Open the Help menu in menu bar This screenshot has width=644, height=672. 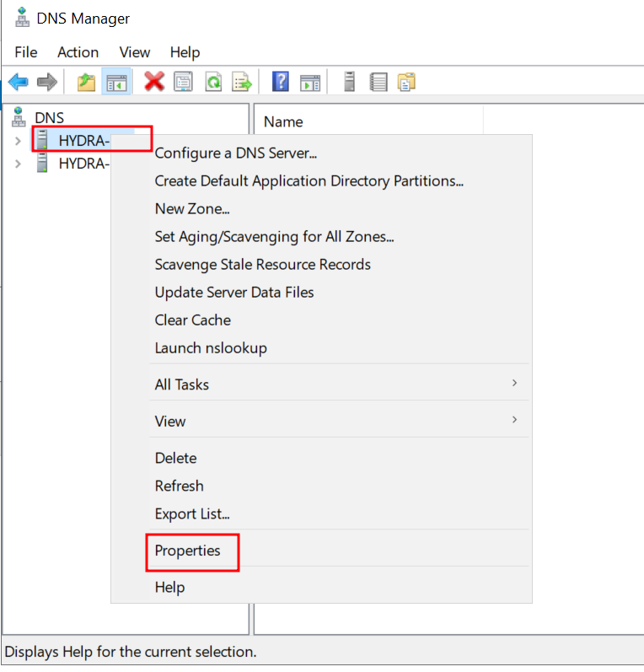click(x=185, y=52)
